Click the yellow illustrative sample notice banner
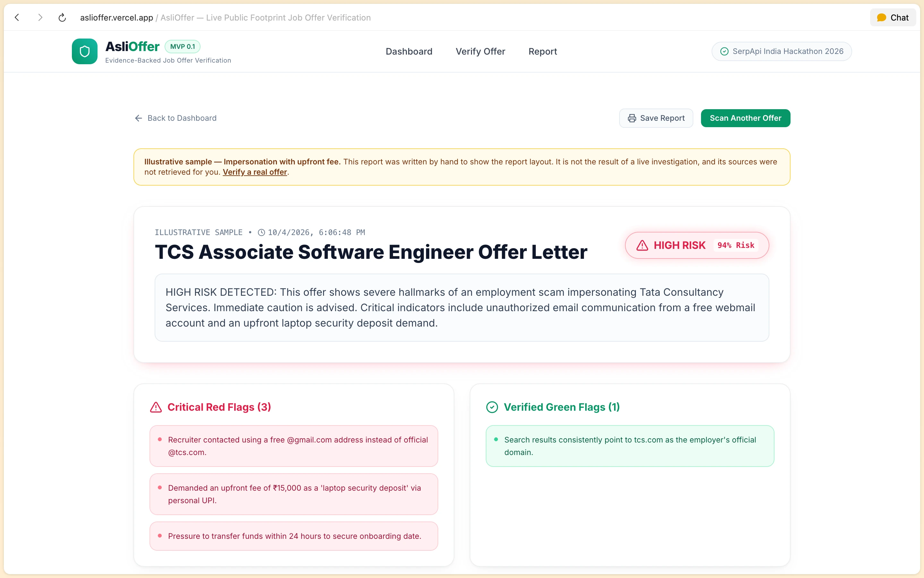The image size is (924, 578). (462, 167)
